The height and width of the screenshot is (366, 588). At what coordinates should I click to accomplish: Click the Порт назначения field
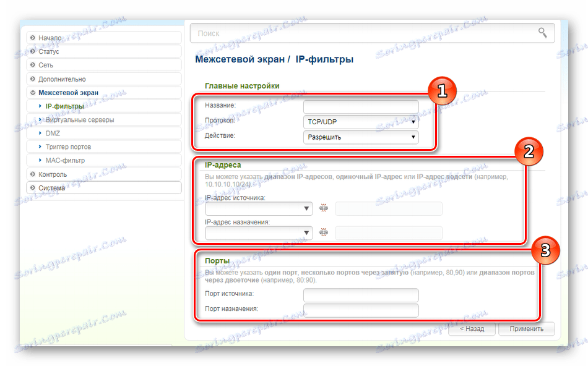[361, 310]
